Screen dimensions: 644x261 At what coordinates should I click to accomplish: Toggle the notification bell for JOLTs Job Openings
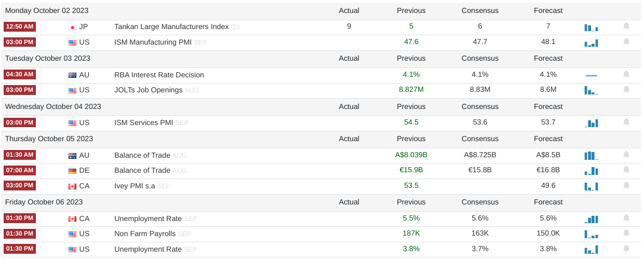[626, 90]
